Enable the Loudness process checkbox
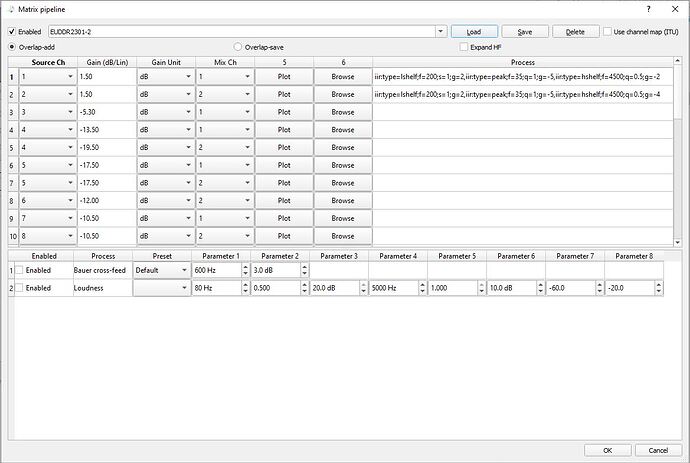Image resolution: width=690 pixels, height=463 pixels. click(19, 288)
